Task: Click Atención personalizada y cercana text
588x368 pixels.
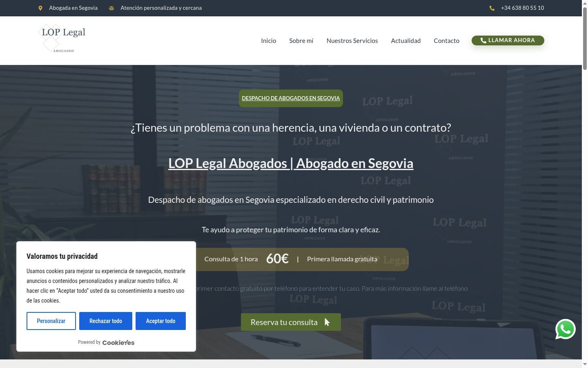Action: 161,8
